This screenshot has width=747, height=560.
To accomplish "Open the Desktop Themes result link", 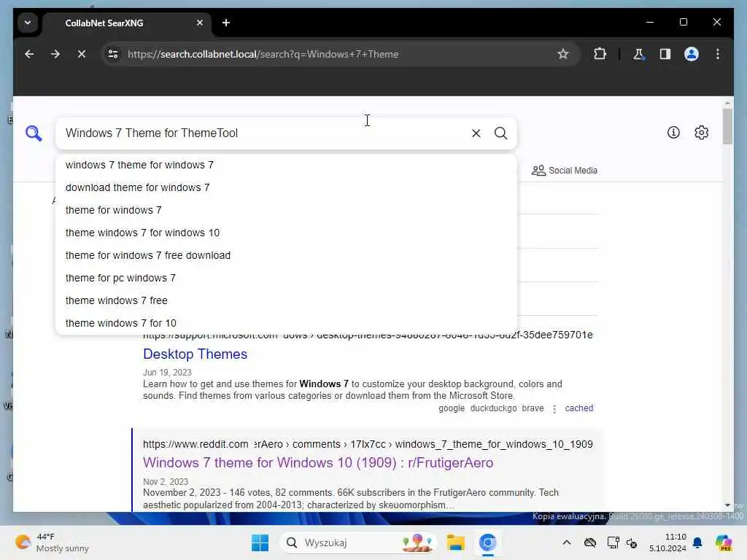I will (x=195, y=354).
